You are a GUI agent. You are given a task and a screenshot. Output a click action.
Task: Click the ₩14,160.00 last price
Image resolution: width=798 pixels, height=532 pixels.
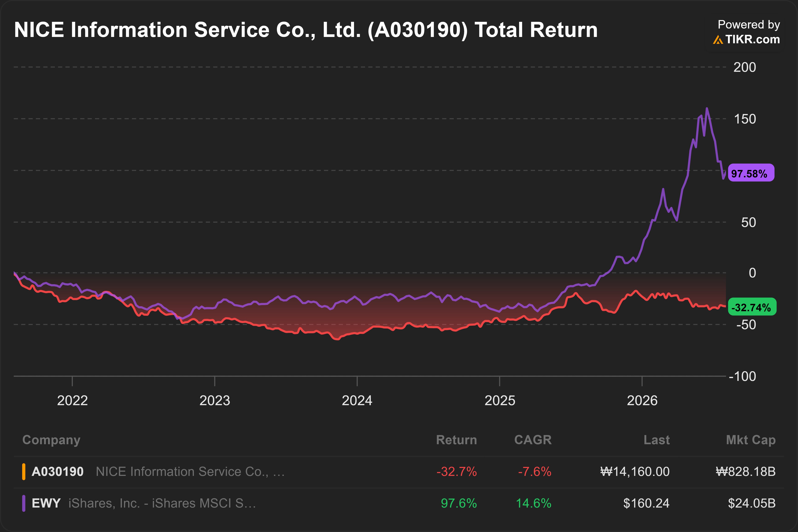click(x=635, y=472)
